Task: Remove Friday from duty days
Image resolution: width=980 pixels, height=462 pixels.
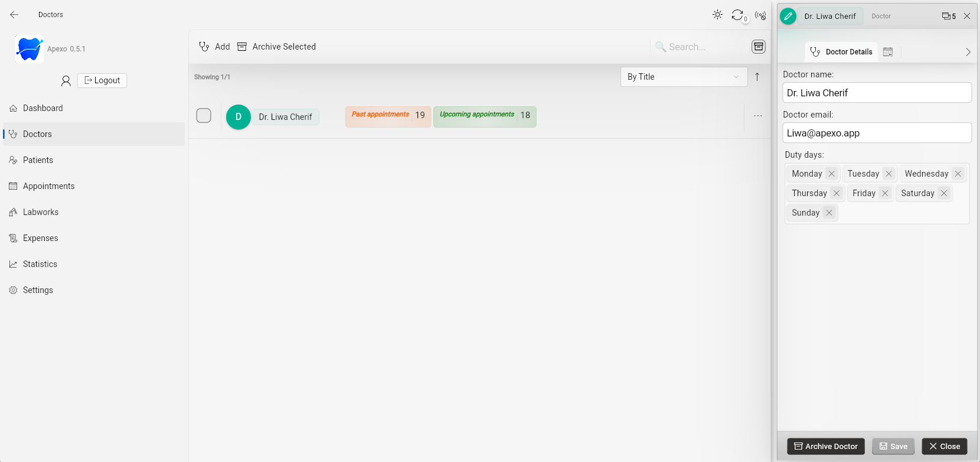Action: [885, 193]
